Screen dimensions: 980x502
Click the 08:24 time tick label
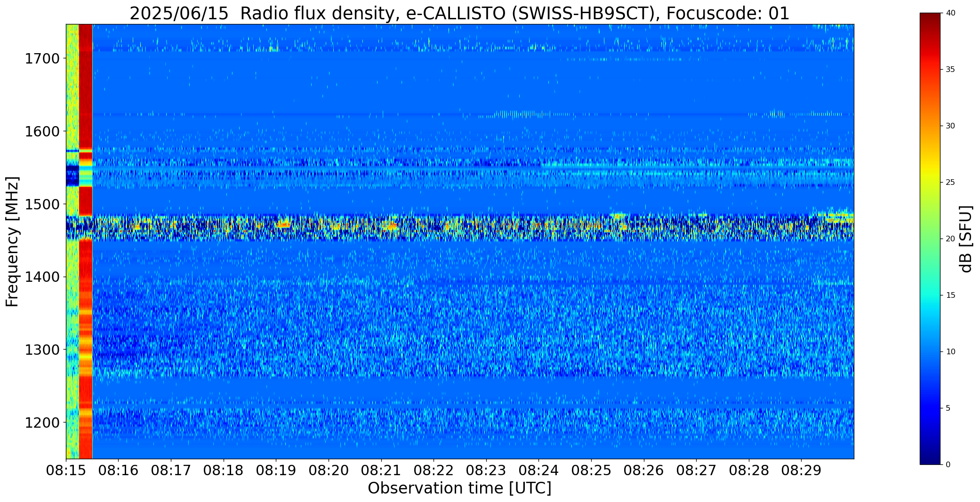[x=538, y=470]
